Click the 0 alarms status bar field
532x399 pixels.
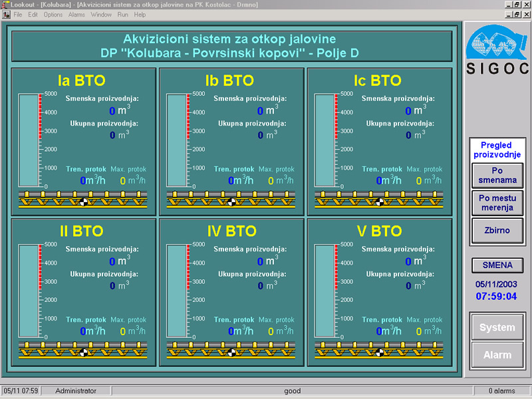tap(502, 391)
